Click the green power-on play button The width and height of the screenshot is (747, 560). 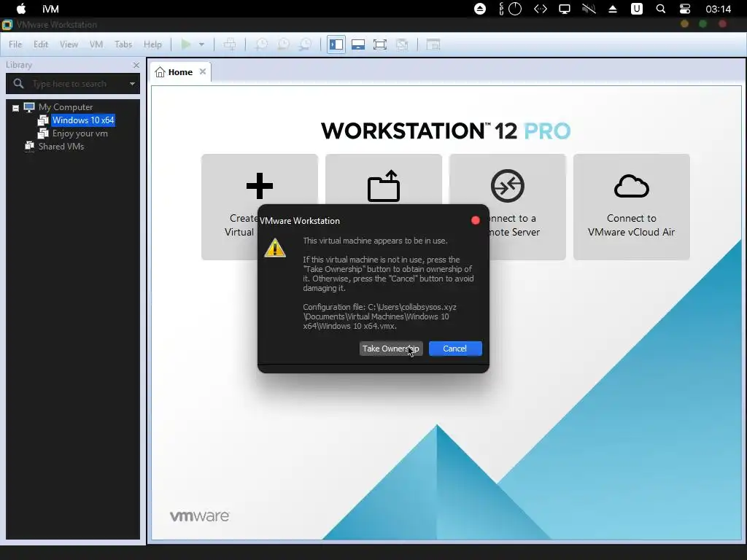[x=186, y=44]
